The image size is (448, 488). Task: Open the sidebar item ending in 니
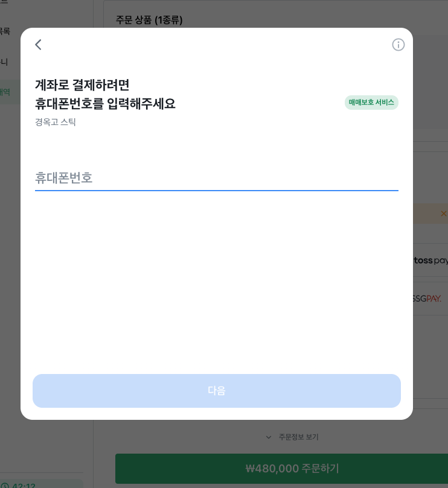(4, 62)
